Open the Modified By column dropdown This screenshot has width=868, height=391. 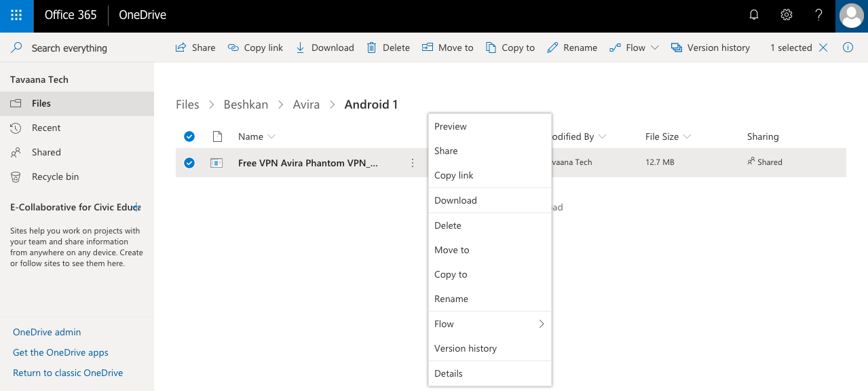pos(602,136)
